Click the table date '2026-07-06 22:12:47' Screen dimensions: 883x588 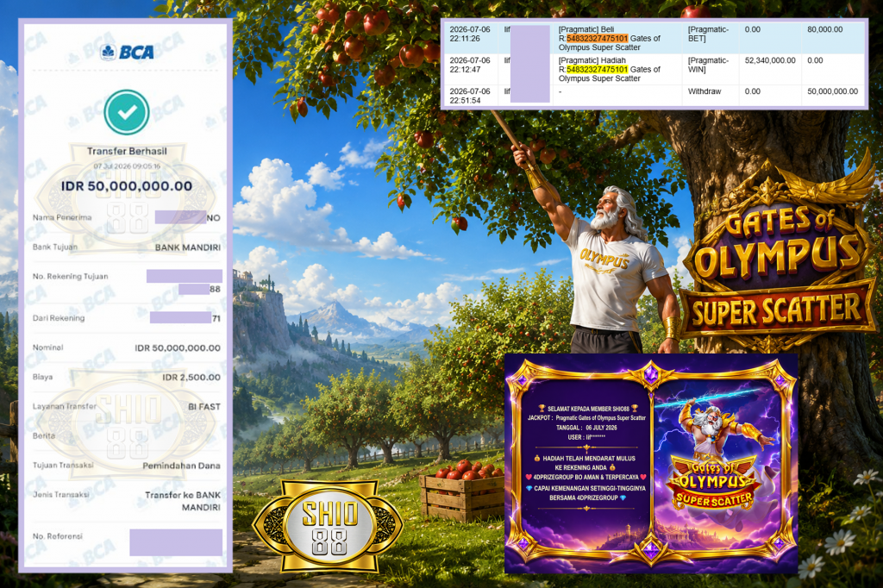coord(470,65)
